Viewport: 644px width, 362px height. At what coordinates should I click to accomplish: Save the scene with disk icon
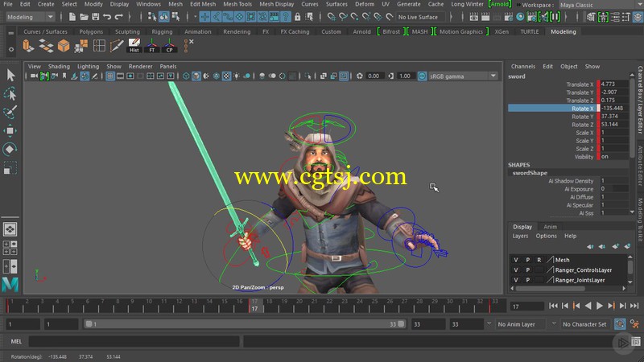[95, 17]
